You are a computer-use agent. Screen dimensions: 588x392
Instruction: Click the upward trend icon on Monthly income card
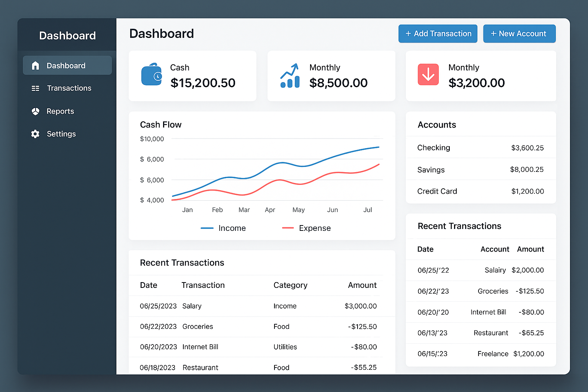click(x=290, y=75)
